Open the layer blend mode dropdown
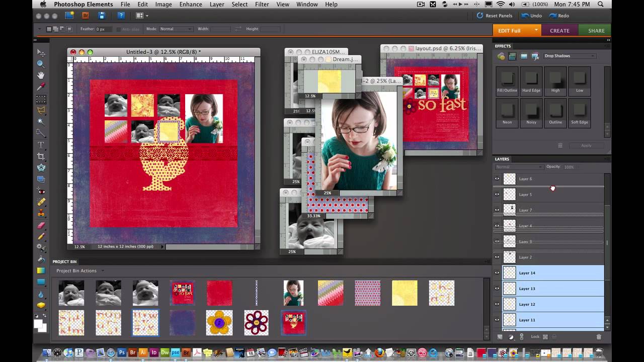Screen dimensions: 644x362 click(x=519, y=167)
